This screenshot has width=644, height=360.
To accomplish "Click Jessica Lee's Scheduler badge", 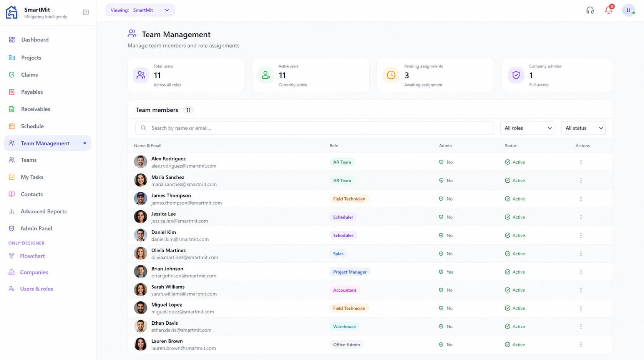I will pos(343,217).
